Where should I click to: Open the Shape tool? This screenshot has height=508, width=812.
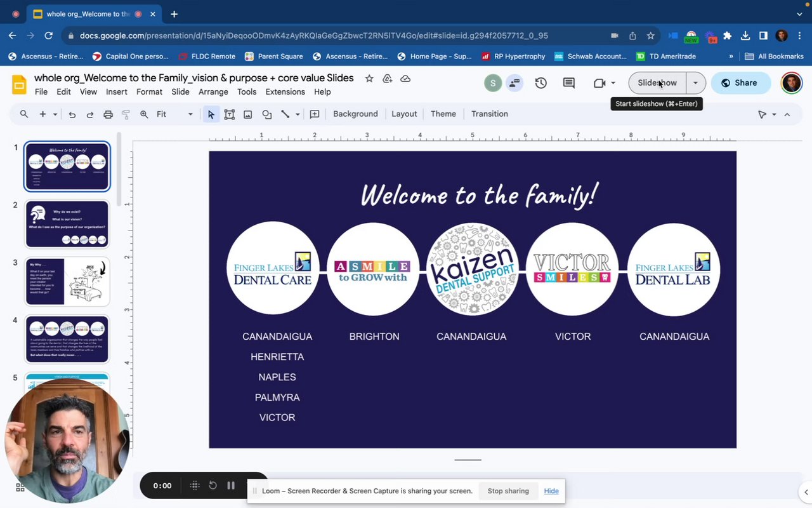267,114
